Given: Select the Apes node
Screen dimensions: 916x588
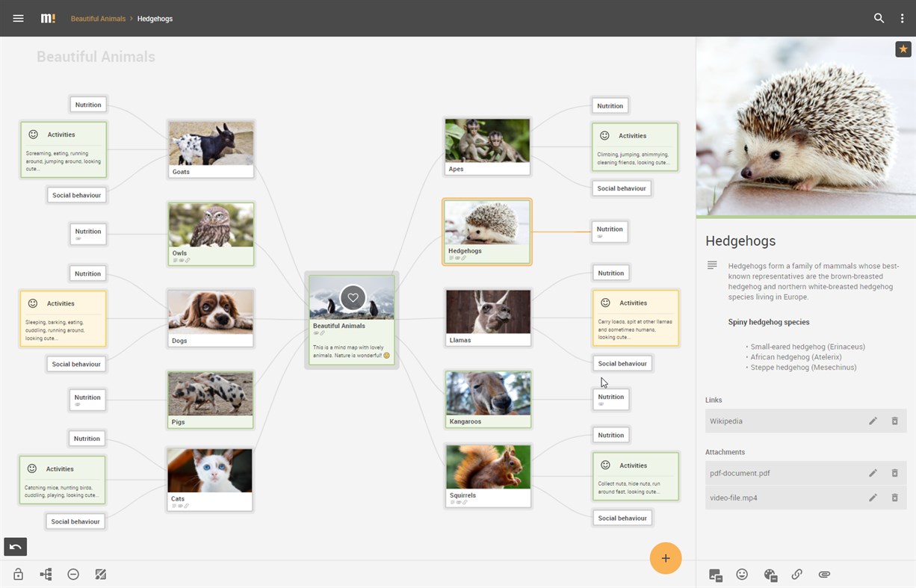Looking at the screenshot, I should click(487, 146).
